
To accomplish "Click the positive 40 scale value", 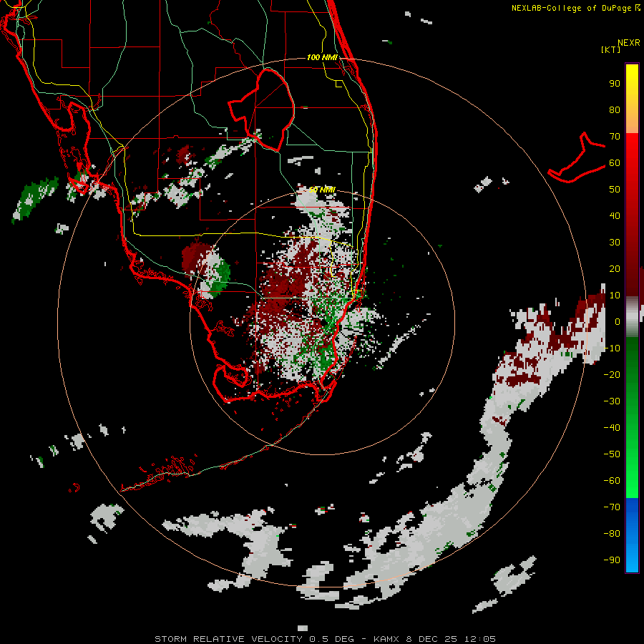I will (615, 215).
